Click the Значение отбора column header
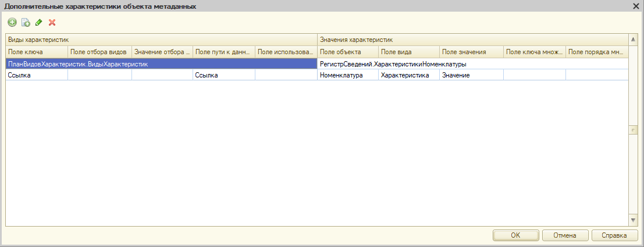The height and width of the screenshot is (247, 644). pyautogui.click(x=162, y=52)
